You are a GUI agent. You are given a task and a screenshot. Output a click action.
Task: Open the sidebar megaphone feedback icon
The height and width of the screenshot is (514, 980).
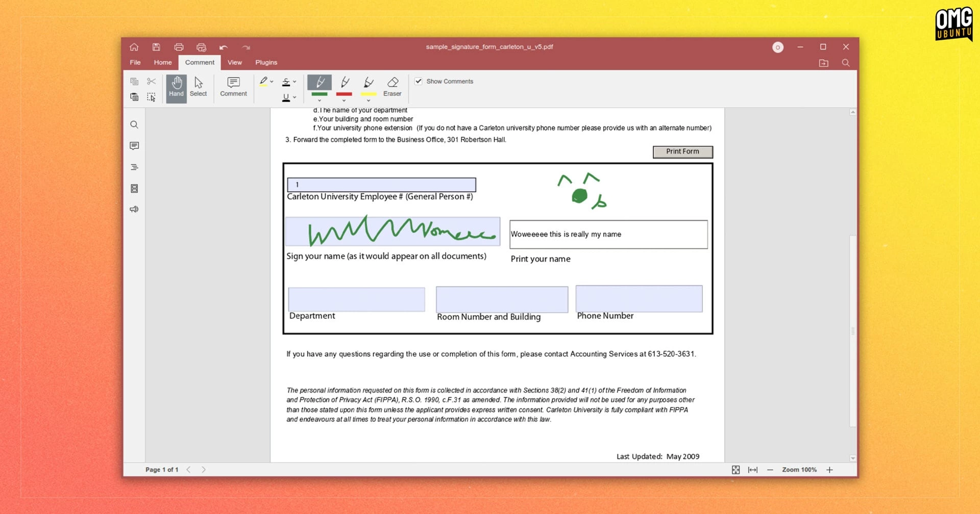(x=134, y=210)
